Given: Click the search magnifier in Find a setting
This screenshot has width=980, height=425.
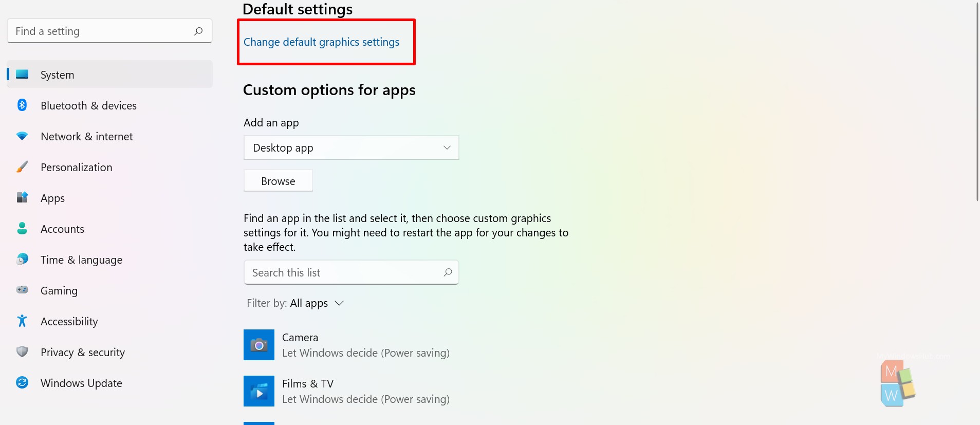Looking at the screenshot, I should point(198,31).
